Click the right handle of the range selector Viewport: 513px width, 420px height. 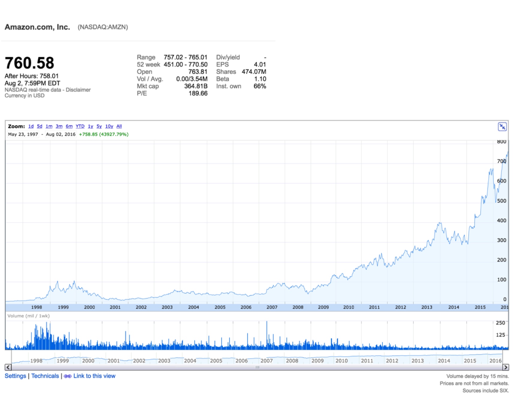click(502, 358)
